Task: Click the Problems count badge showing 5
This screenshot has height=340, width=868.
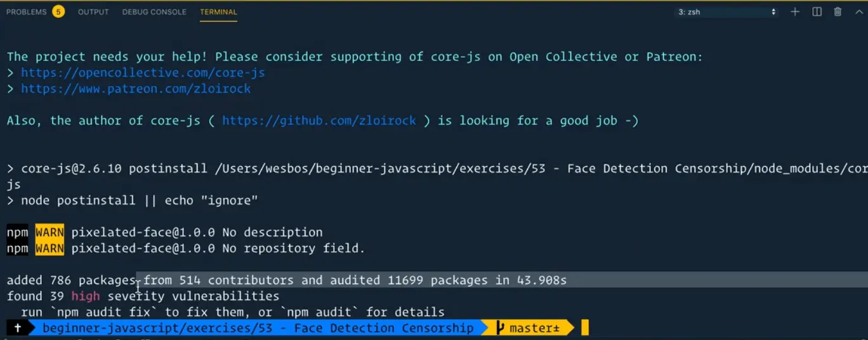Action: 58,12
